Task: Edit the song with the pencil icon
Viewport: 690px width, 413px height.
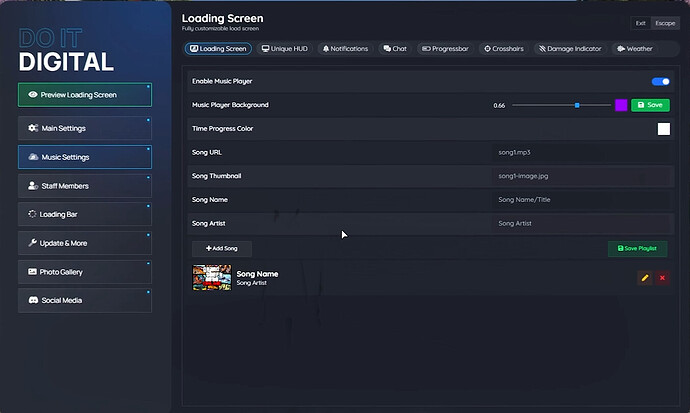Action: pos(645,278)
